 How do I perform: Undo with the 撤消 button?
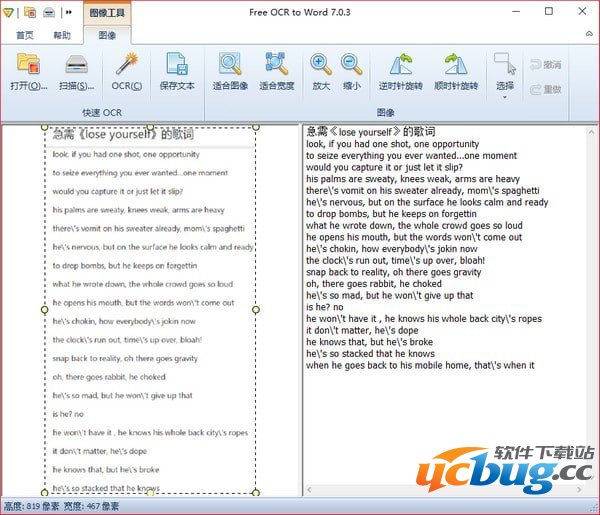point(546,65)
